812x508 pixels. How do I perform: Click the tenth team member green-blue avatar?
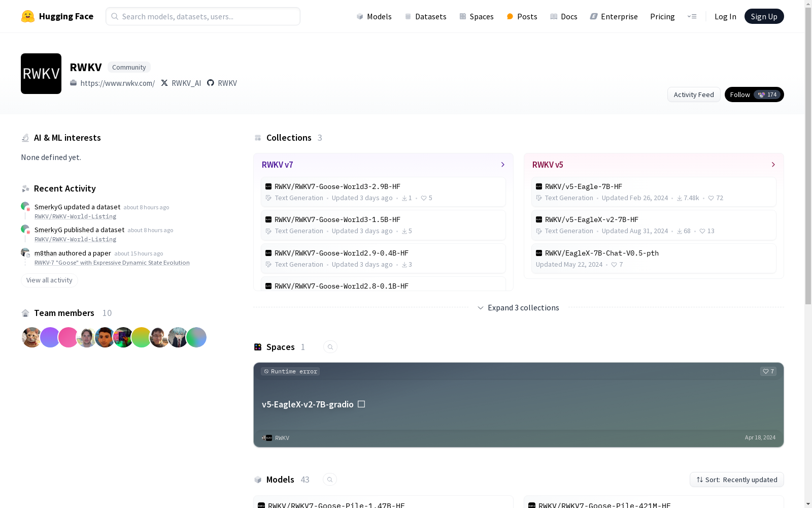(196, 337)
